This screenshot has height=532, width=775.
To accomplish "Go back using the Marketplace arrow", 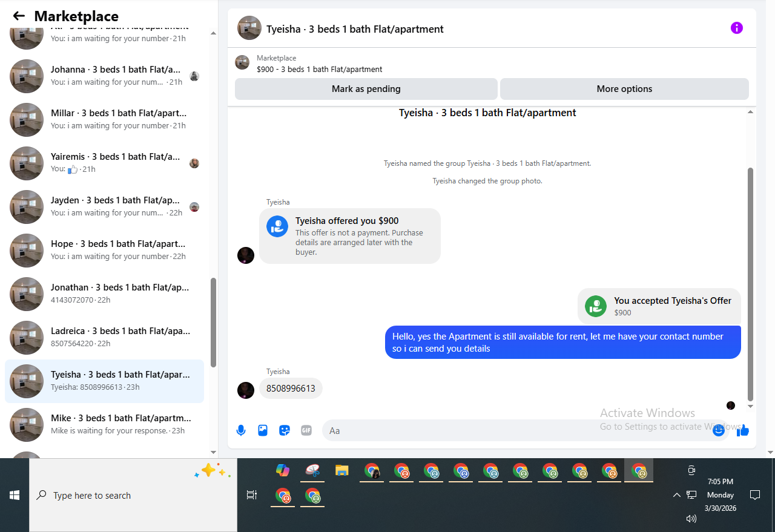I will click(x=19, y=16).
